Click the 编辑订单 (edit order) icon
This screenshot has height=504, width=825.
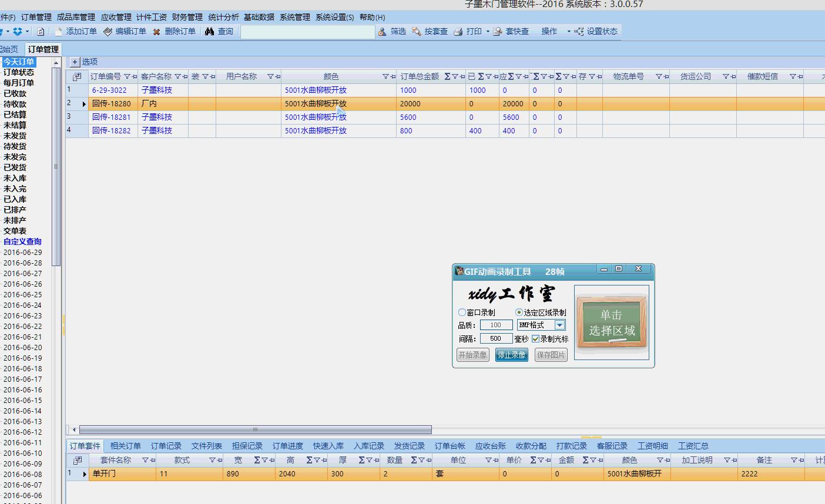[108, 32]
